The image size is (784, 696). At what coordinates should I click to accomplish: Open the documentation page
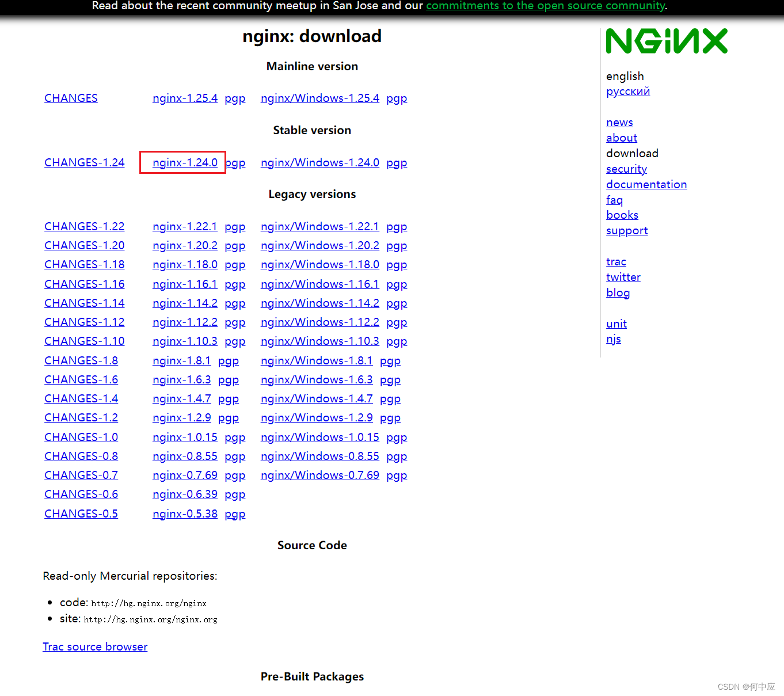point(646,185)
